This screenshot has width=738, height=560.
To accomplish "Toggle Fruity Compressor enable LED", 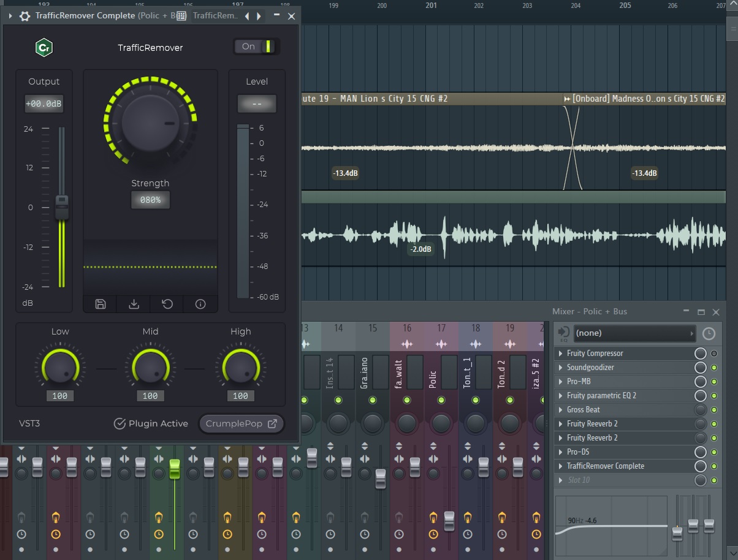I will 713,354.
